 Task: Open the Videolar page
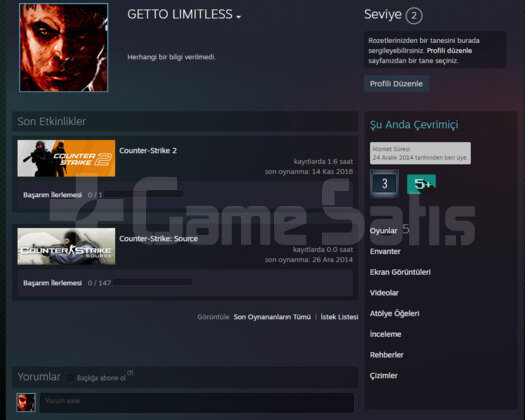click(384, 293)
